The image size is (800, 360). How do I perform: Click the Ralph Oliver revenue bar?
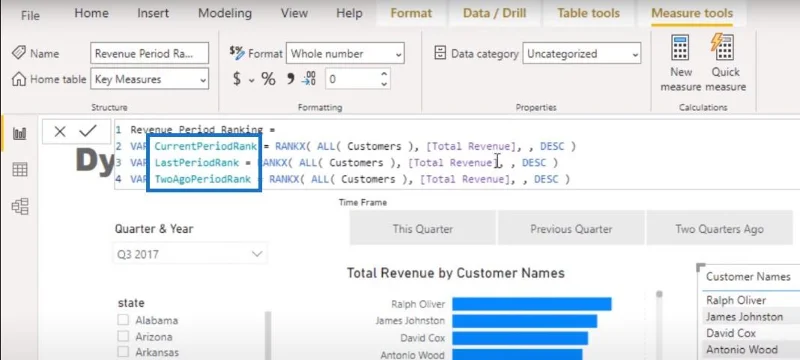pyautogui.click(x=532, y=304)
